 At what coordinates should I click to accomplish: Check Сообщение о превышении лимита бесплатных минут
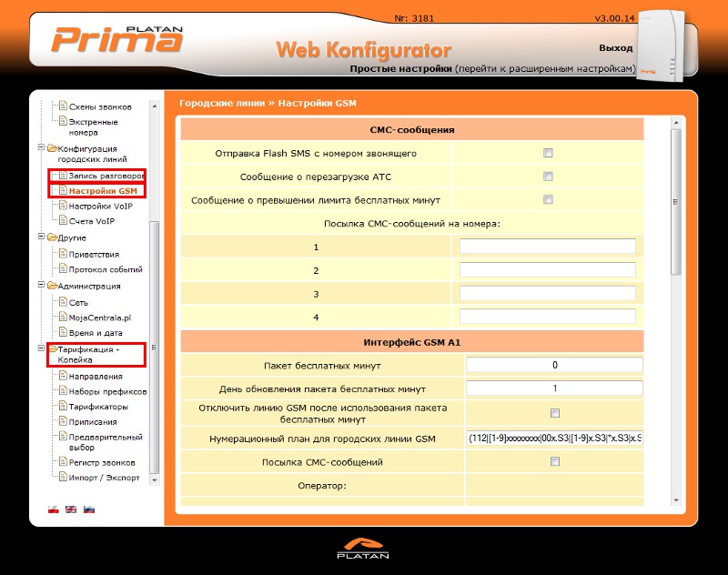(x=548, y=199)
